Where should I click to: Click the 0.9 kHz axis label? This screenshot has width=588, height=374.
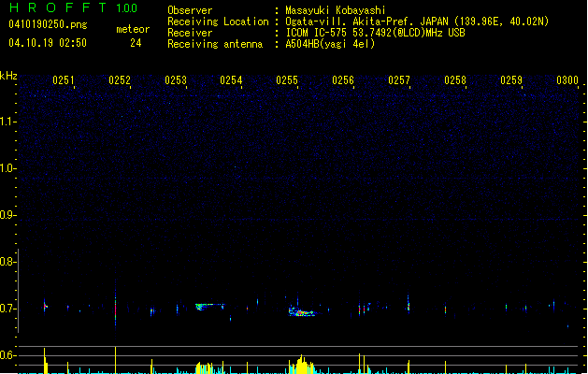click(8, 215)
